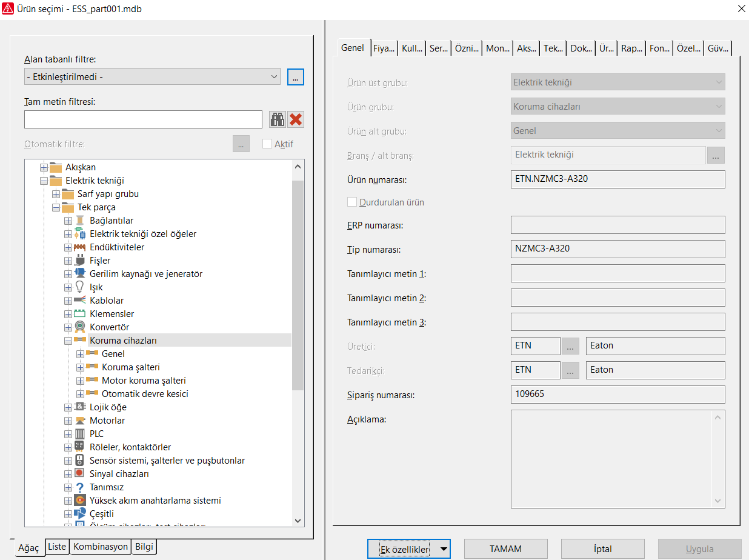The height and width of the screenshot is (560, 749).
Task: Click the Kablolar cable icon
Action: click(80, 301)
